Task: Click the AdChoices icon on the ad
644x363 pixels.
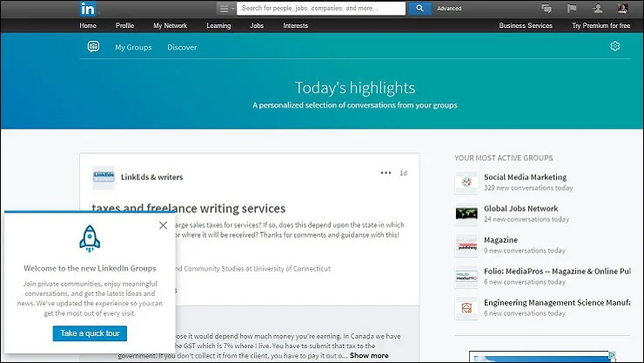Action: 612,355
